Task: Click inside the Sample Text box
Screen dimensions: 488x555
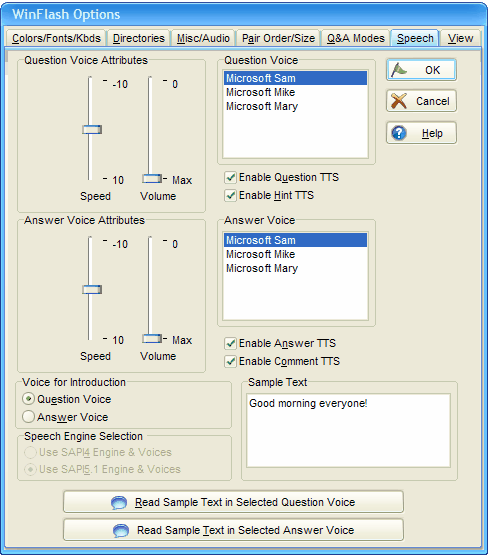Action: coord(349,430)
